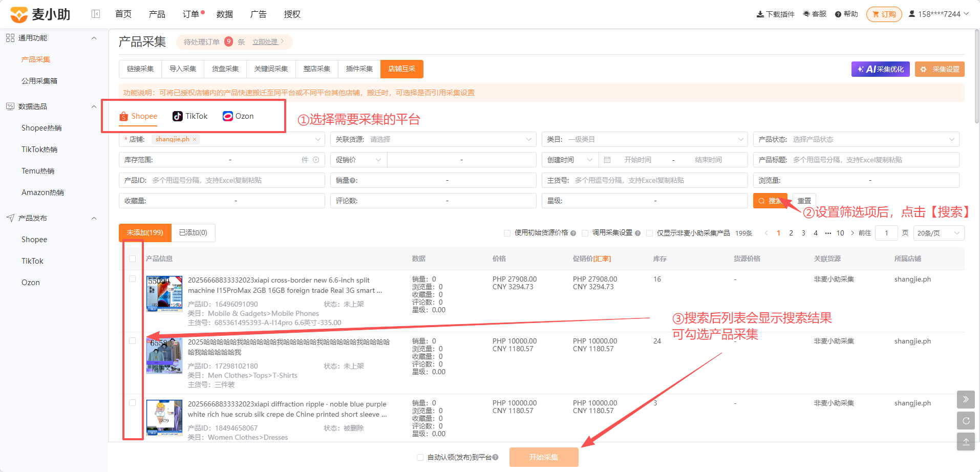This screenshot has height=472, width=980.
Task: Remove the shangjie.ph store tag
Action: click(195, 139)
